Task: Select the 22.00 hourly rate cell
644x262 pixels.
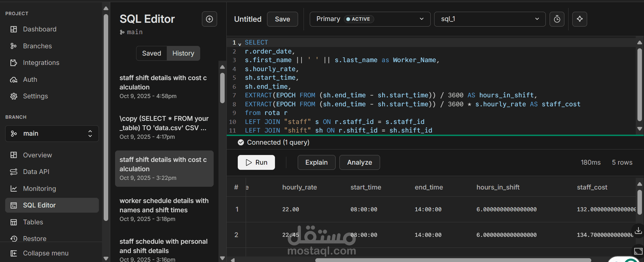Action: pos(290,210)
